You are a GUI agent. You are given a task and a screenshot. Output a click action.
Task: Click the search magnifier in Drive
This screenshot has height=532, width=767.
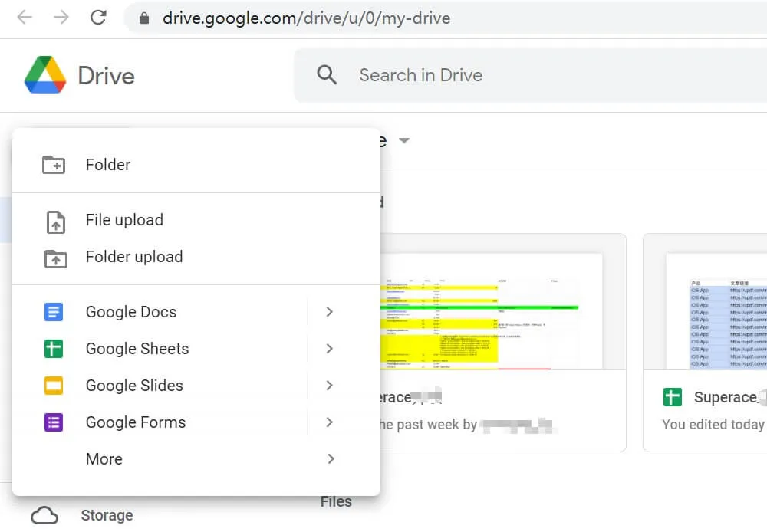[327, 74]
